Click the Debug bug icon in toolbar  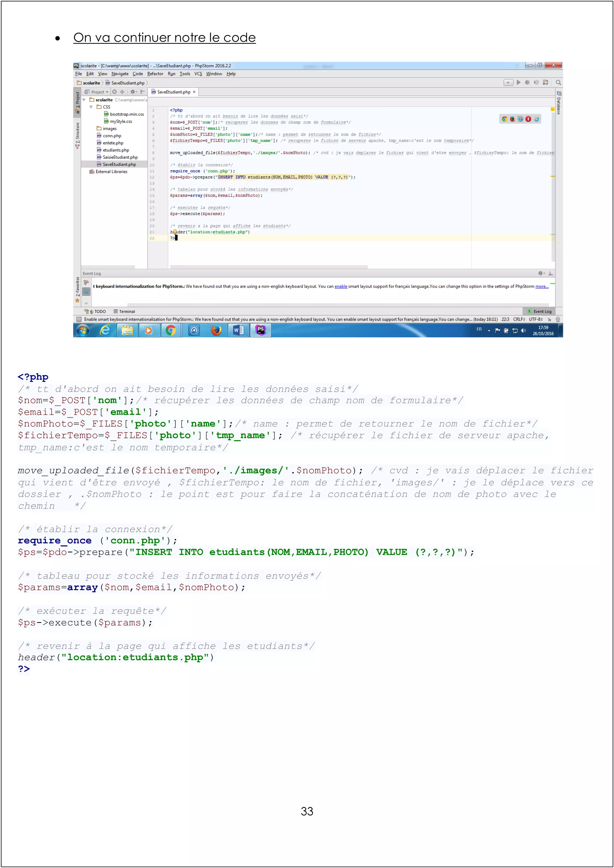pyautogui.click(x=527, y=82)
